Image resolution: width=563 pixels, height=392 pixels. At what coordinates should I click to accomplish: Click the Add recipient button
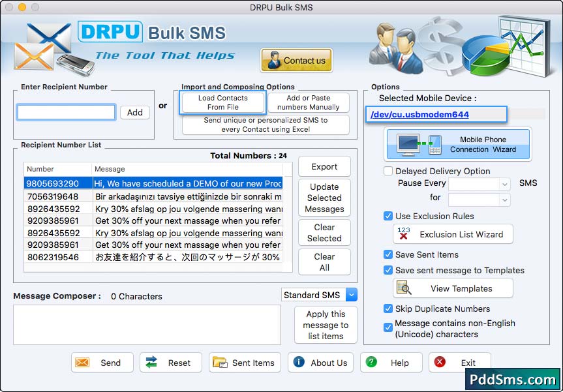(x=135, y=112)
